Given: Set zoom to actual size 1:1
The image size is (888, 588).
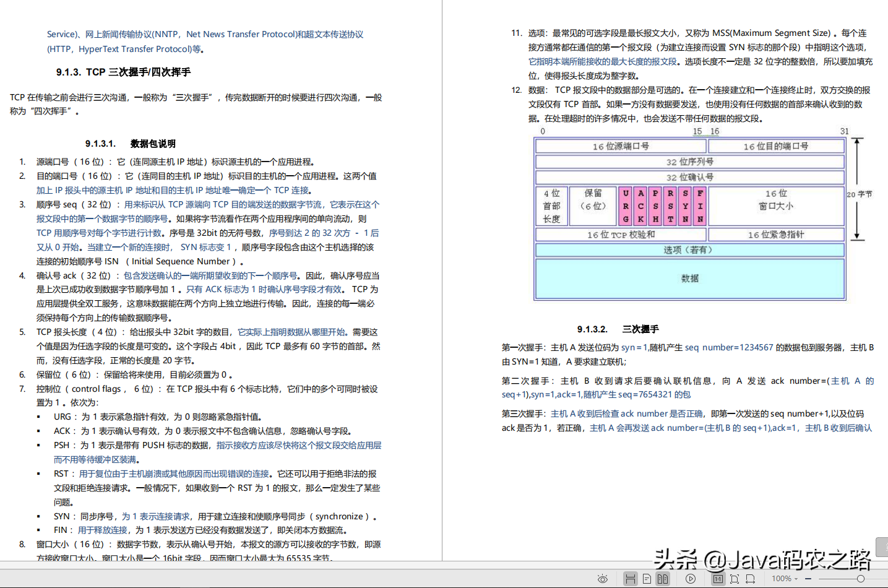Looking at the screenshot, I should [x=718, y=578].
